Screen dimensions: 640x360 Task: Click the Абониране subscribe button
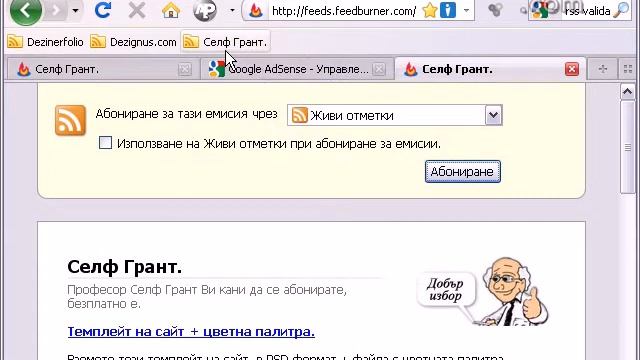462,172
